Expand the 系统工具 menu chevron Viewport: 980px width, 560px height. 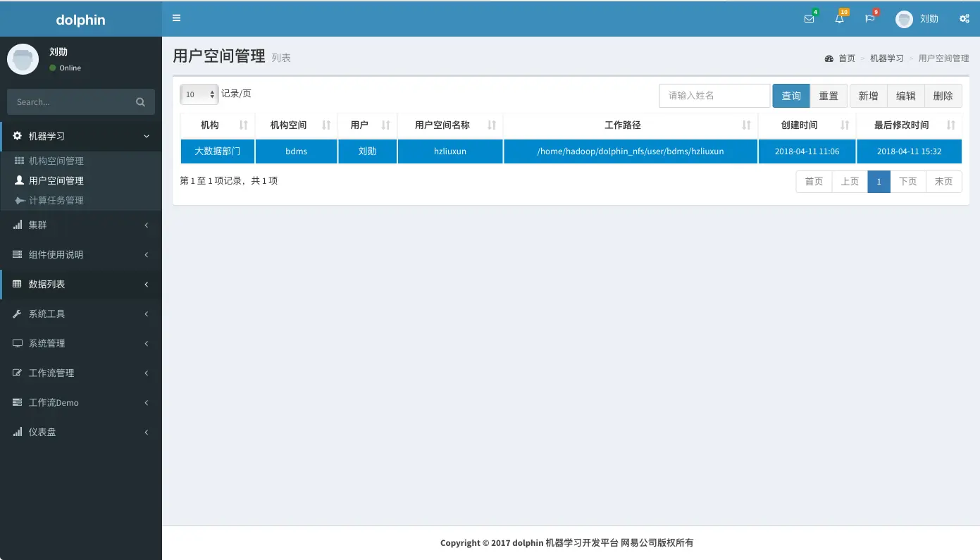(x=147, y=314)
